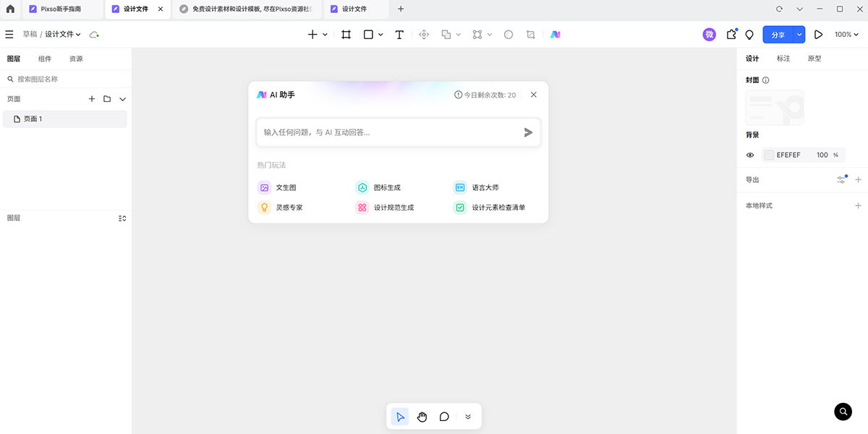The image size is (868, 434).
Task: Add a local style with plus
Action: tap(859, 205)
